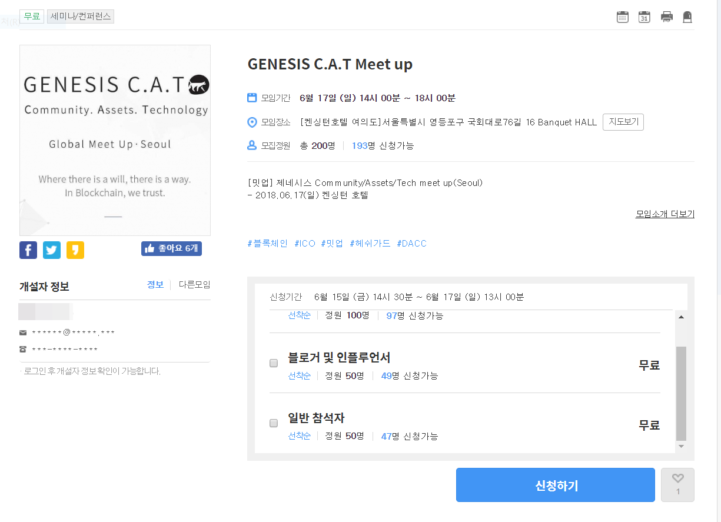Click the heart favorite button

(x=677, y=484)
